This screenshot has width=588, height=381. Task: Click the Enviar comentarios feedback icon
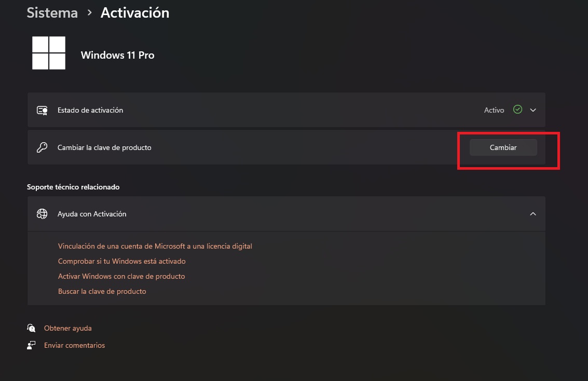(31, 345)
